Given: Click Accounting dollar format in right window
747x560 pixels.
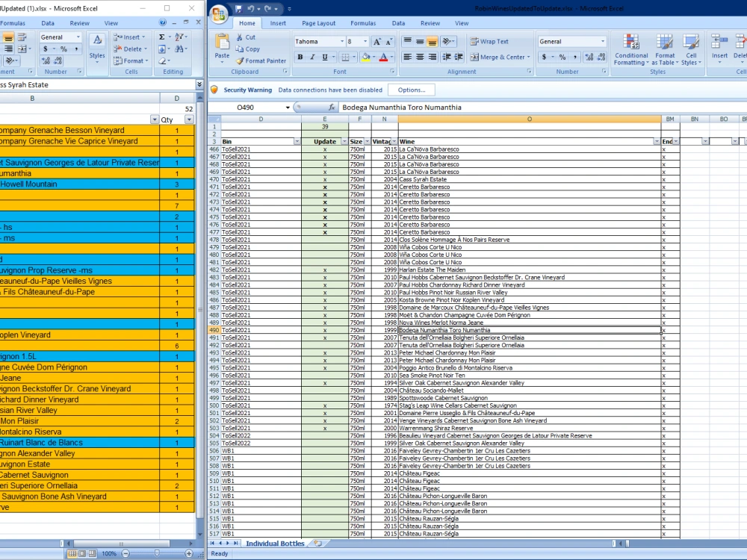Looking at the screenshot, I should pos(544,57).
